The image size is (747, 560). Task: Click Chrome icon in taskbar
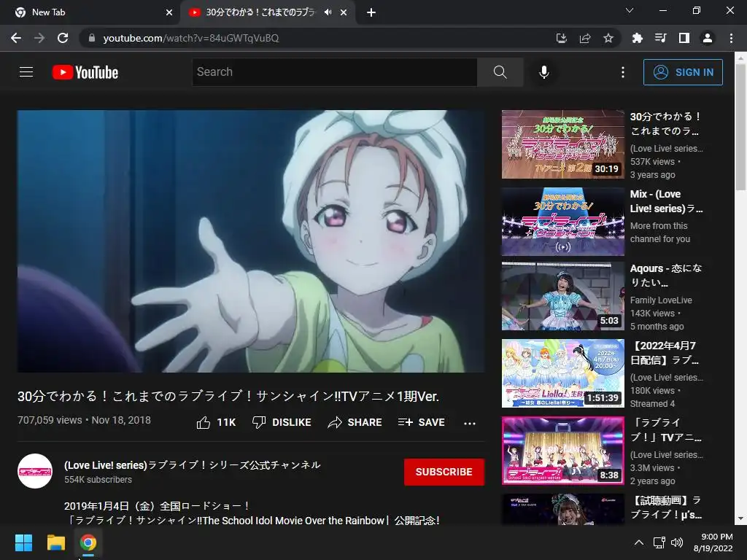pyautogui.click(x=88, y=542)
